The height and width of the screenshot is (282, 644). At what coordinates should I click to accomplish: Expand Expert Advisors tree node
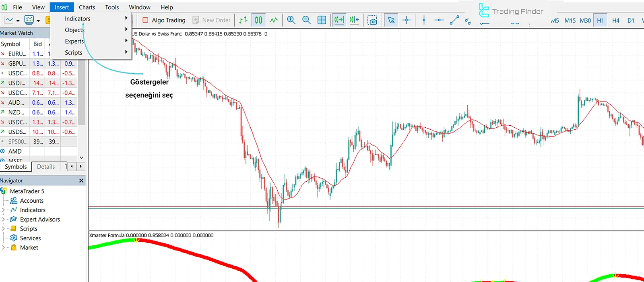pos(3,219)
